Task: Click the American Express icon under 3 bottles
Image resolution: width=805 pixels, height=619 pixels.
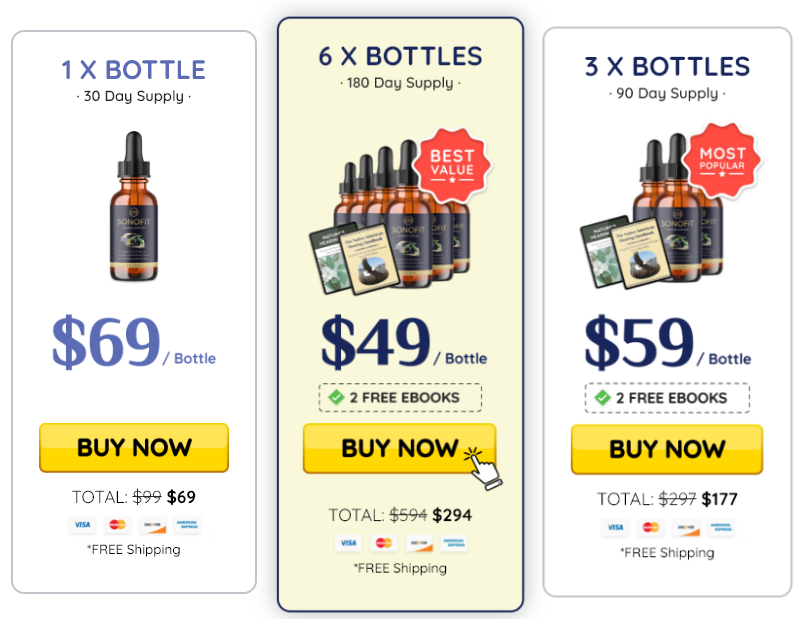Action: [x=721, y=527]
